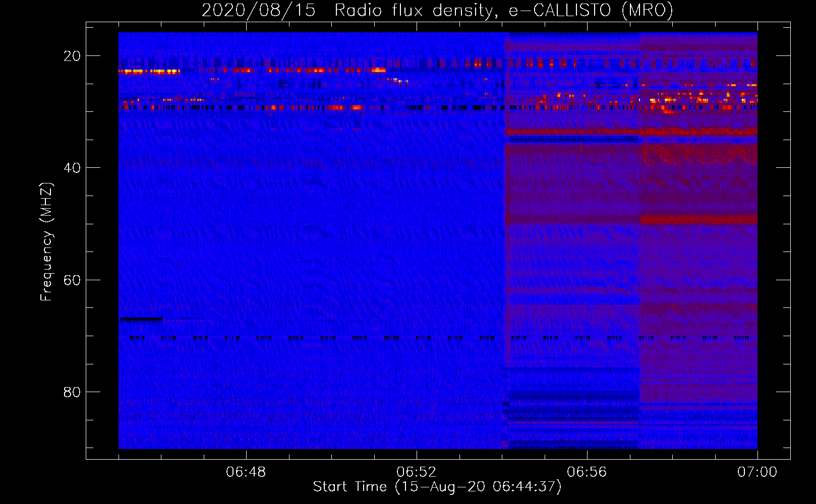Click the plot title mentioning e-CALLISTO (MRO)
816x504 pixels.
(437, 10)
